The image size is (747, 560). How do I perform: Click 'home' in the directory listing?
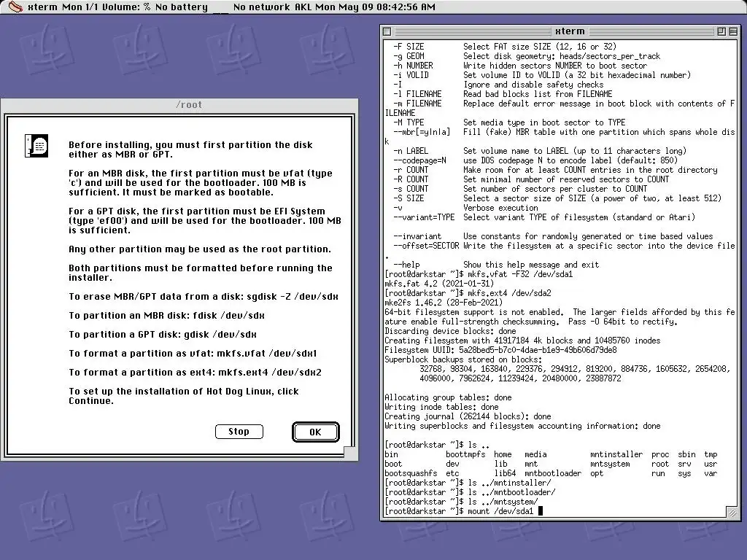pos(503,454)
